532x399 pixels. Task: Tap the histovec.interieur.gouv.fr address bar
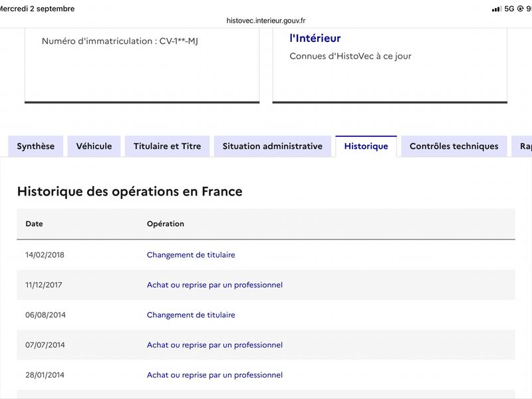266,21
